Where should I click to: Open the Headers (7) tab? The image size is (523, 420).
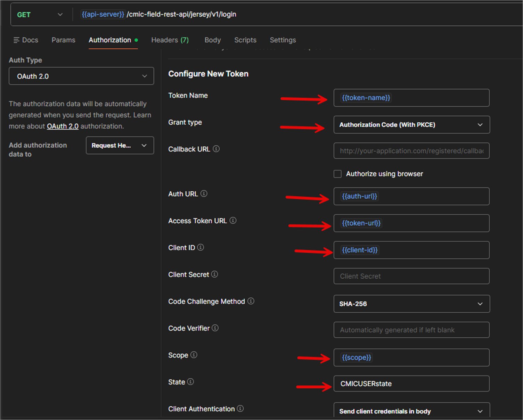tap(170, 40)
